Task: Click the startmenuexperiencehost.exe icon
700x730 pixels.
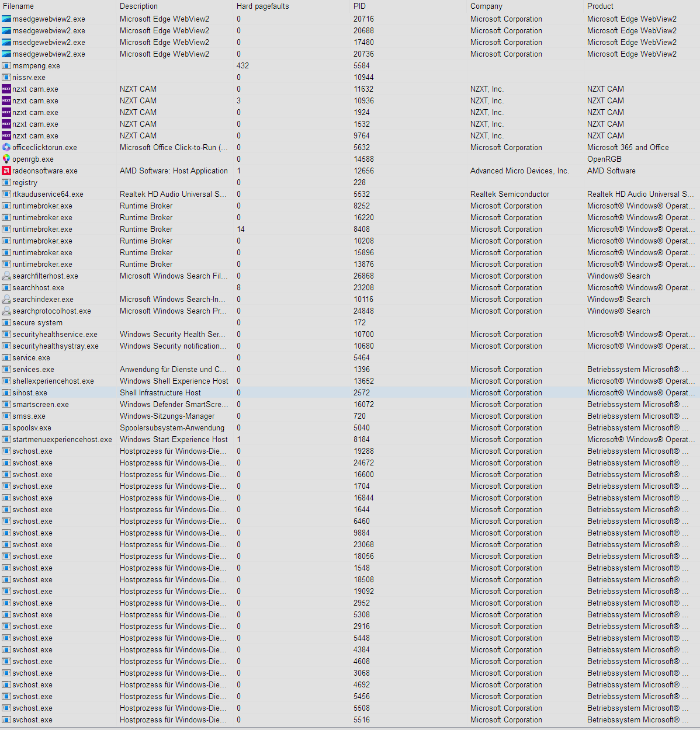Action: pos(6,439)
